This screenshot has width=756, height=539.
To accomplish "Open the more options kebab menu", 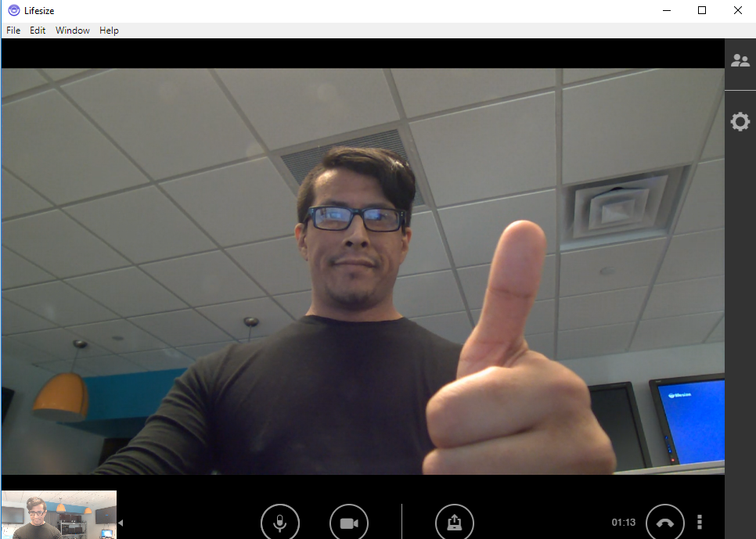I will 699,522.
